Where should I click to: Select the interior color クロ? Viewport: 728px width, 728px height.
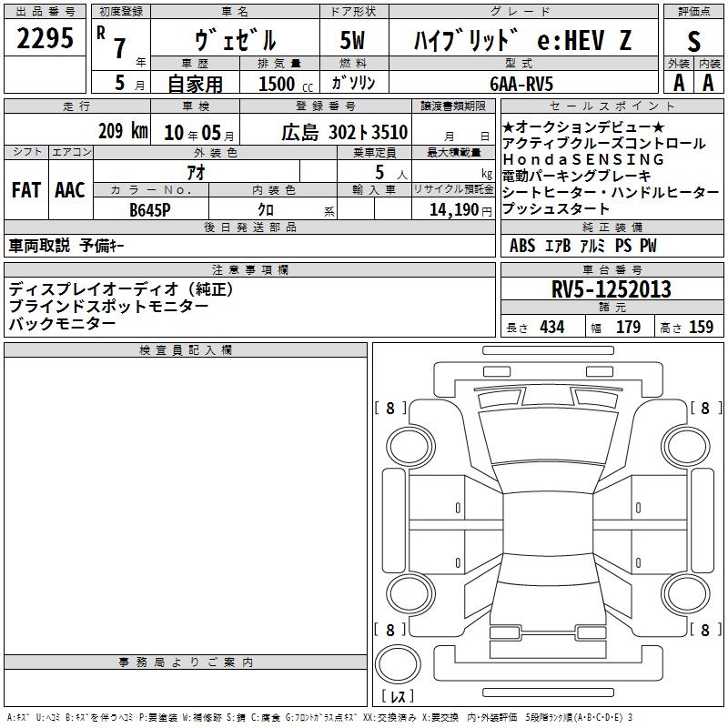tap(266, 209)
